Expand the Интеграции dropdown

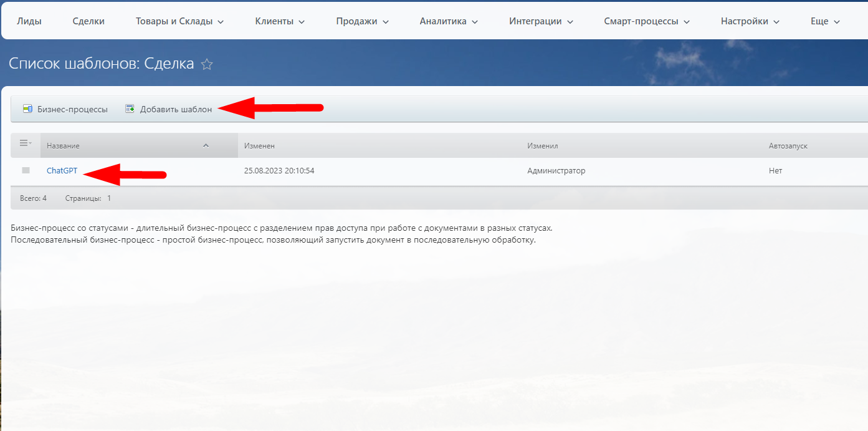[540, 21]
